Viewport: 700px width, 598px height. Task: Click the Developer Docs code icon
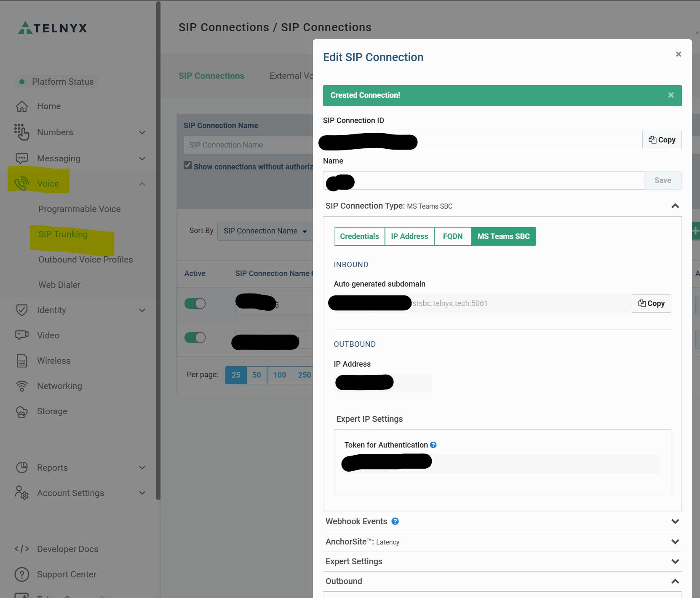22,549
